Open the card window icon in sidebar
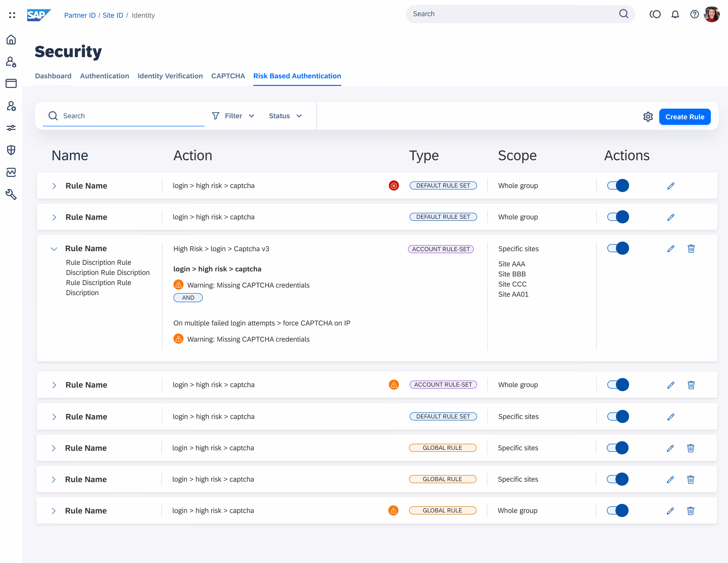Image resolution: width=728 pixels, height=563 pixels. pyautogui.click(x=11, y=83)
